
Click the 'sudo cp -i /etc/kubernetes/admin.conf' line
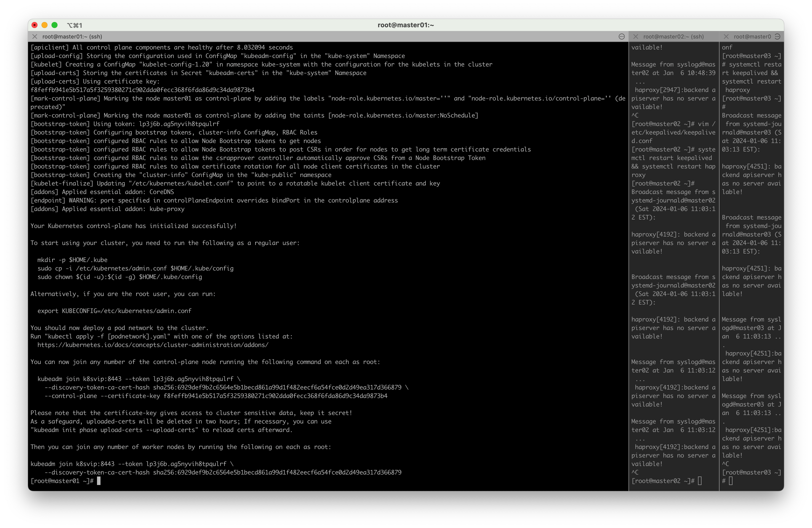[135, 268]
